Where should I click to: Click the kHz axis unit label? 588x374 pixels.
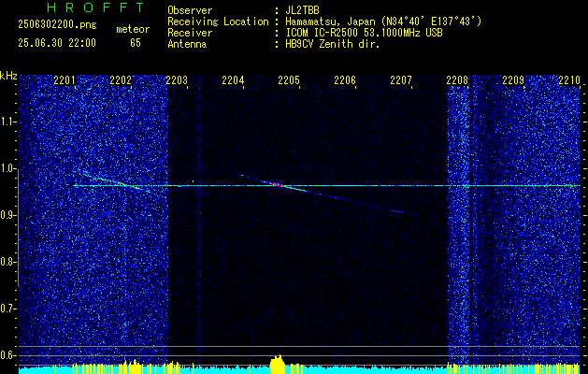click(8, 77)
